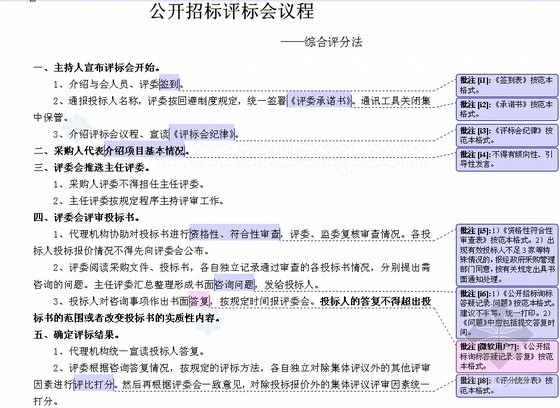Screen dimensions: 560x408
Task: Select comment 批注[i3] about 评标会纪律
Action: coord(506,135)
